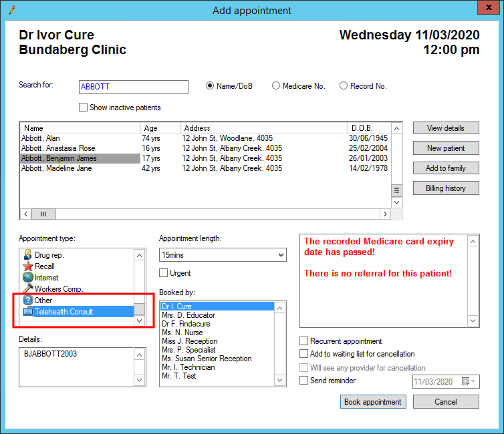
Task: Choose the Recall star icon
Action: pos(28,266)
